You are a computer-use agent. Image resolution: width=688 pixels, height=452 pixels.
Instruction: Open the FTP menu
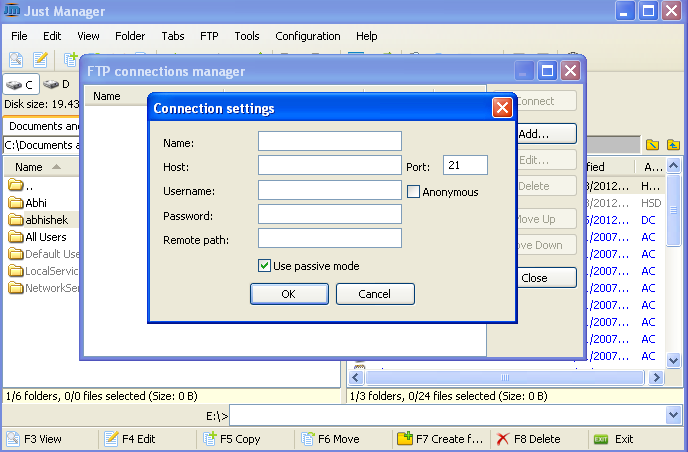pyautogui.click(x=208, y=36)
